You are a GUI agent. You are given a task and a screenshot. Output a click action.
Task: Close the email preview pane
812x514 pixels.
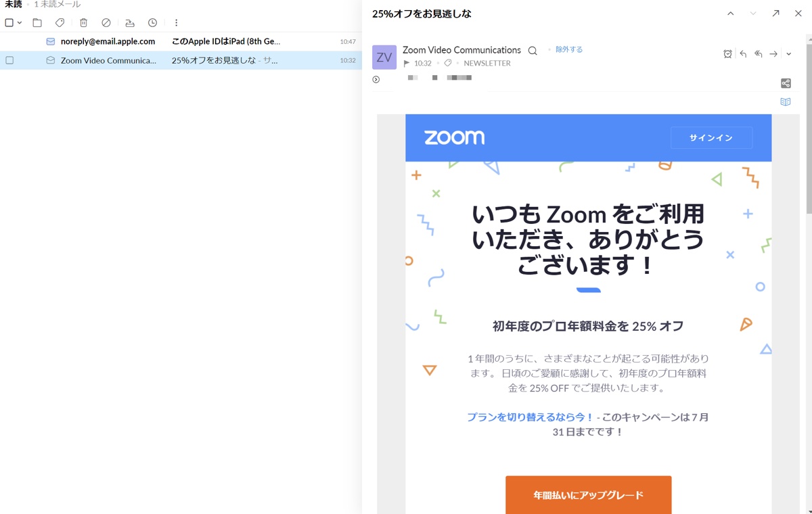pos(798,14)
